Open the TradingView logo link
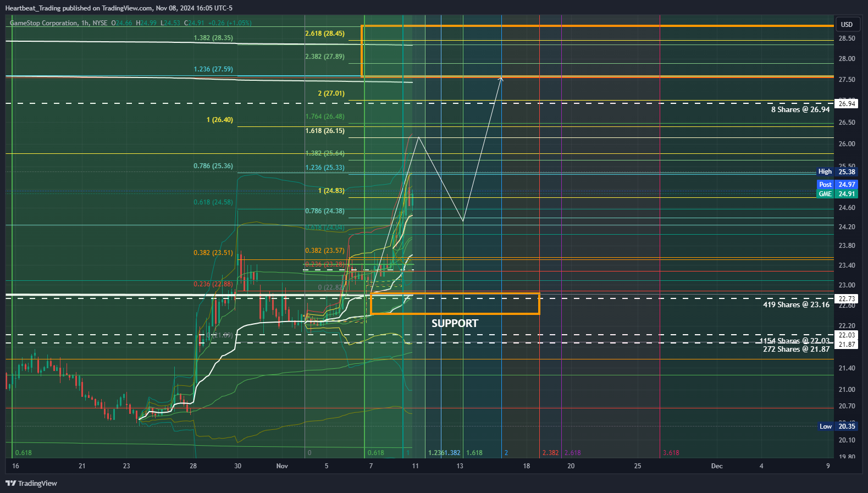The image size is (868, 493). [31, 483]
